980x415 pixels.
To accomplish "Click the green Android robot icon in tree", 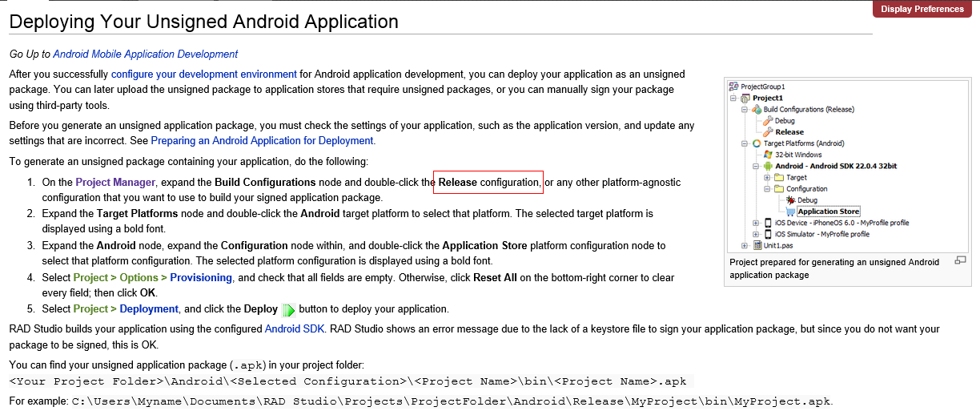I will pyautogui.click(x=768, y=166).
